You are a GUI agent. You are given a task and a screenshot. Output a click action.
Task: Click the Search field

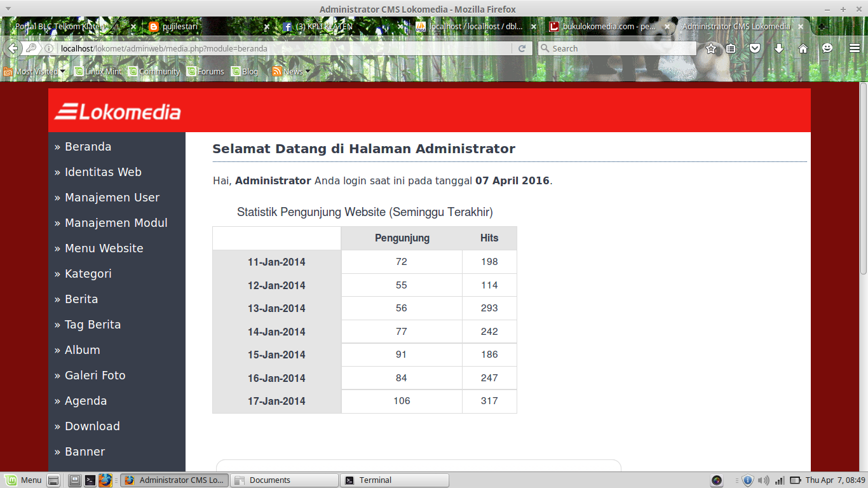[616, 48]
